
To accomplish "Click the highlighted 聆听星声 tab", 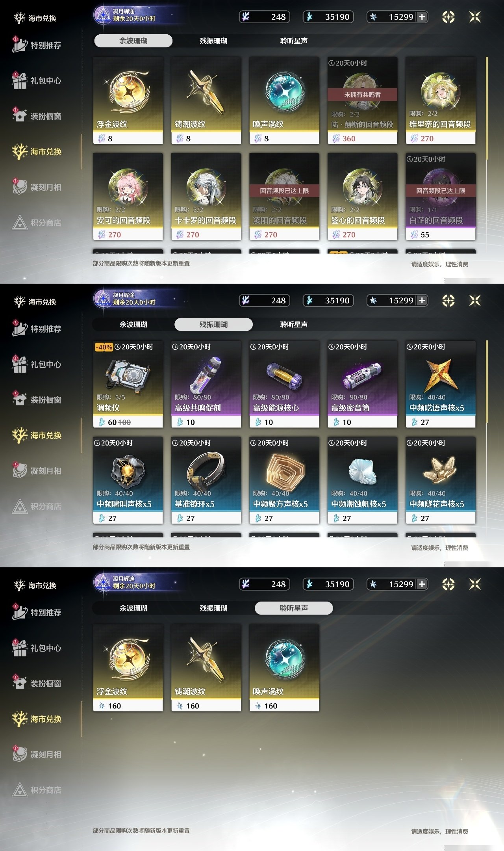I will click(294, 608).
